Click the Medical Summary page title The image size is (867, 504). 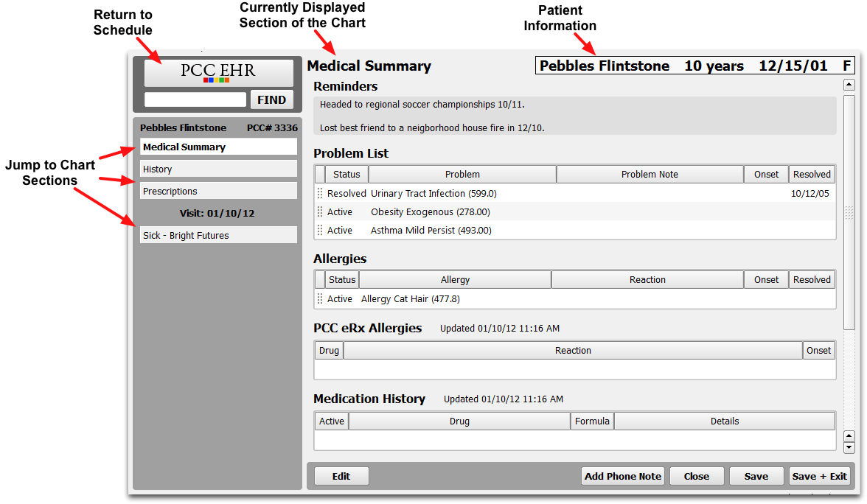pos(369,66)
